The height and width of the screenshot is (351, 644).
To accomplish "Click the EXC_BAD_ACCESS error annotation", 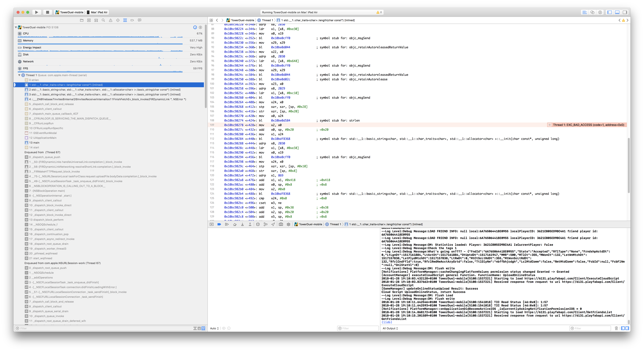I will tap(588, 125).
